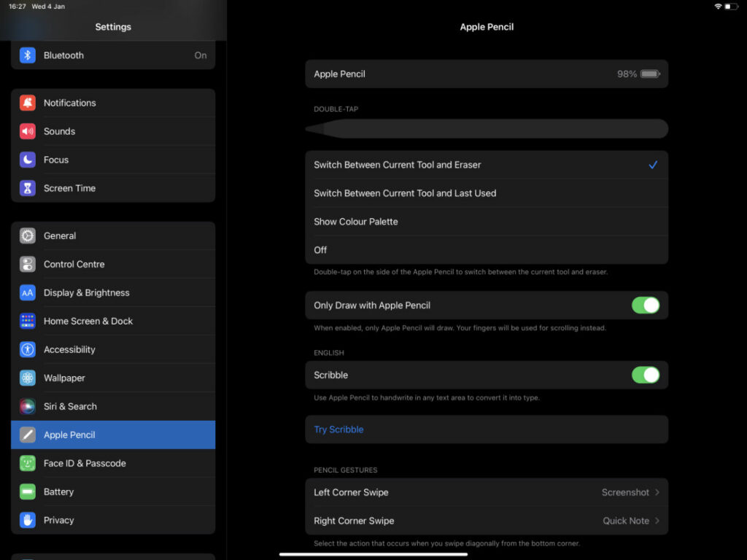Tap the Sounds speaker icon
The height and width of the screenshot is (560, 747).
(28, 131)
